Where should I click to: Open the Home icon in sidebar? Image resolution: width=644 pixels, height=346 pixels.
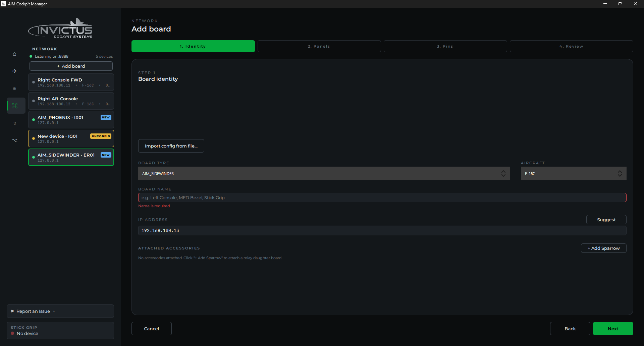point(14,54)
